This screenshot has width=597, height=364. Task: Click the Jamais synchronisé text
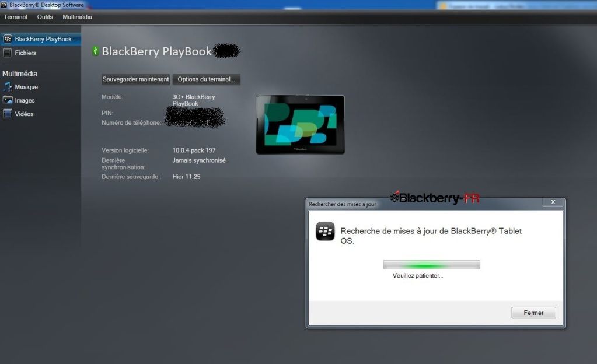point(199,160)
